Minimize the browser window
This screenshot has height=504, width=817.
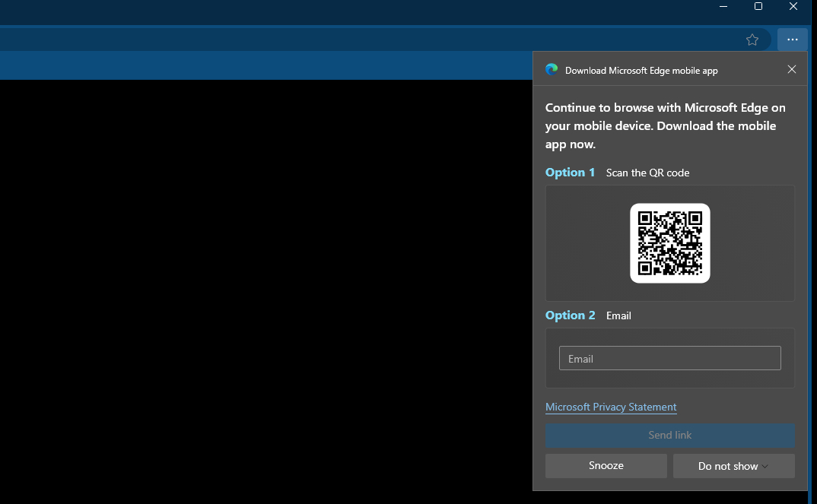coord(723,7)
